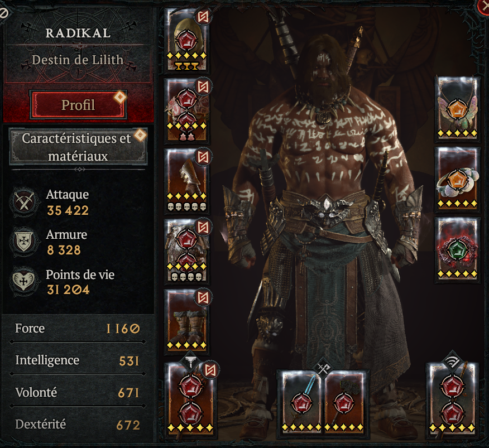Screen dimensions: 489x448
Task: Select the Force stat row
Action: pos(78,328)
